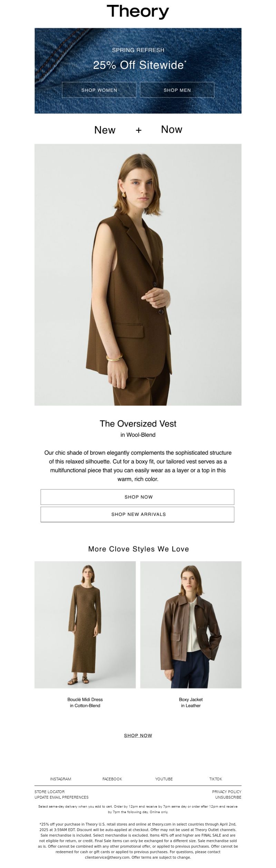
Task: Click the Theory logo at top
Action: click(138, 12)
